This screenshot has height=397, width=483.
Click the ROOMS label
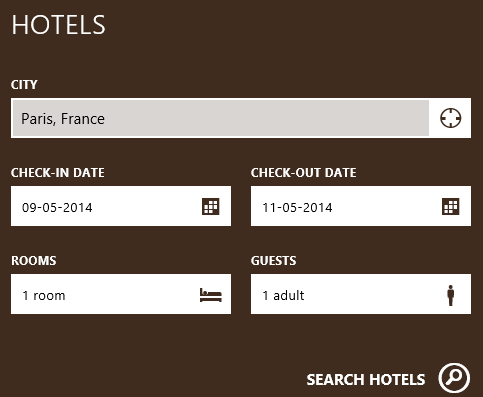point(34,261)
